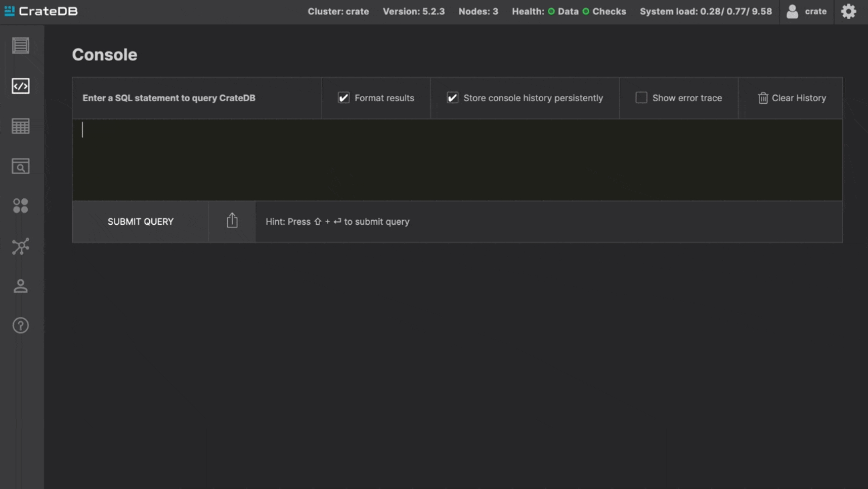The image size is (868, 489).
Task: Click the share query icon
Action: (x=232, y=221)
